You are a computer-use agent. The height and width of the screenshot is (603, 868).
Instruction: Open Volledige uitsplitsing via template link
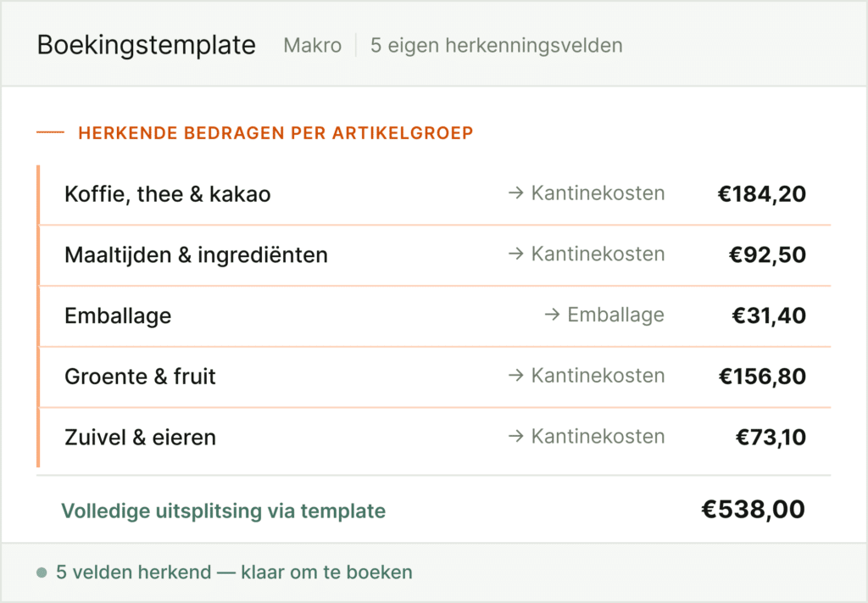[223, 511]
